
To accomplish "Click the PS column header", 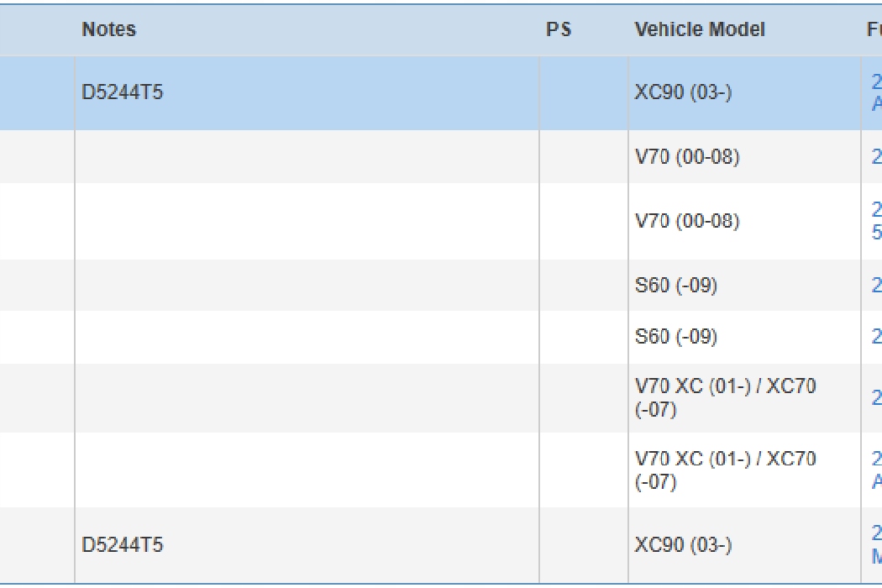I will (559, 29).
